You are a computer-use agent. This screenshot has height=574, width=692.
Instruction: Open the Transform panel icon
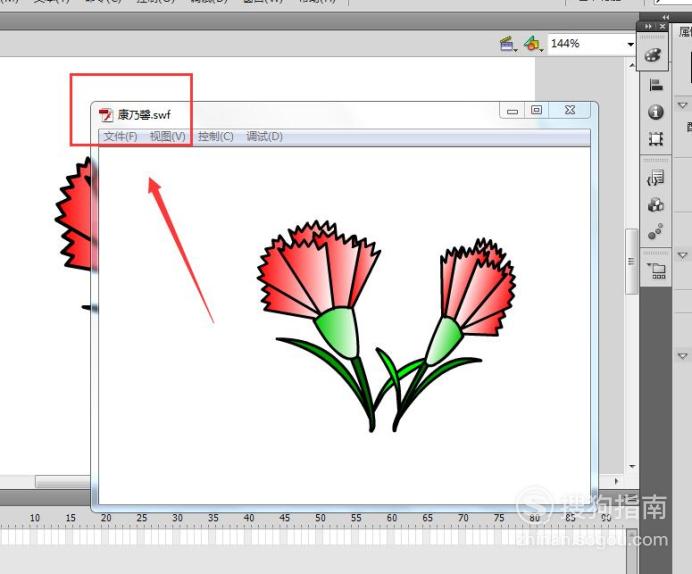tap(656, 139)
